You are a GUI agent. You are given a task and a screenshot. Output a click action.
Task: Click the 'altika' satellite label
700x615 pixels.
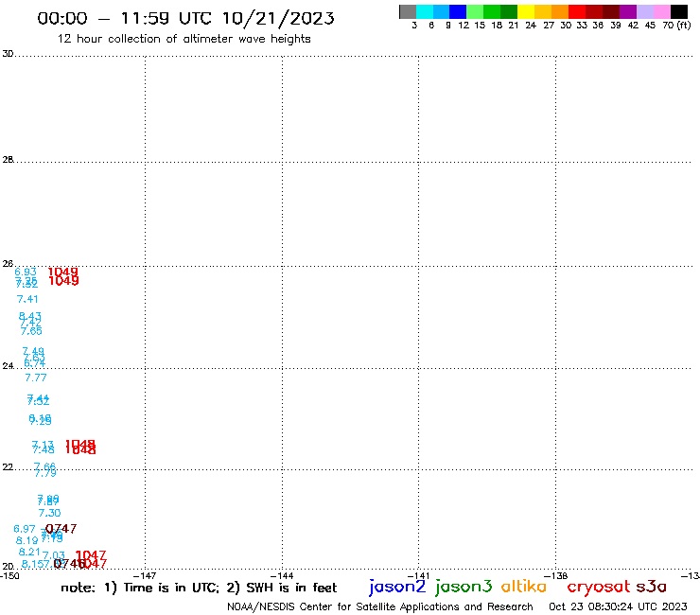pos(524,587)
